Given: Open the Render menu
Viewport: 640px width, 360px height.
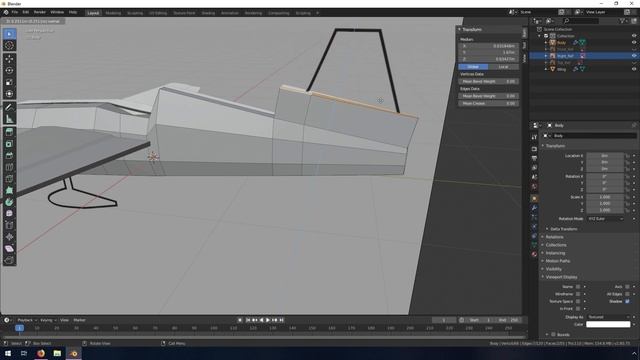Looking at the screenshot, I should [40, 12].
